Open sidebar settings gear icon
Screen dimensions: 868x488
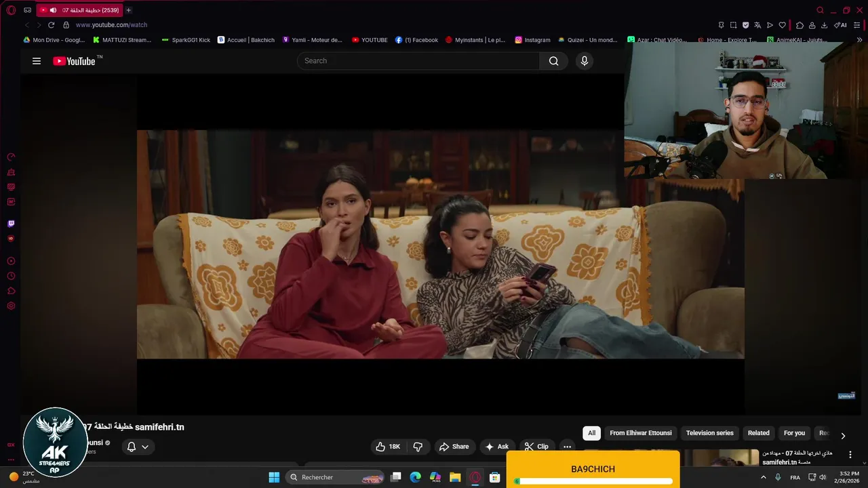(11, 306)
